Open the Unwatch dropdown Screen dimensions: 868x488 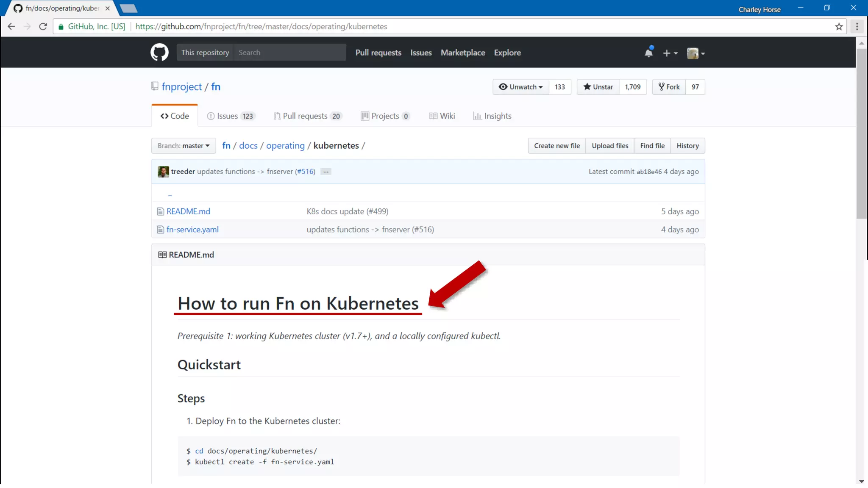point(521,87)
